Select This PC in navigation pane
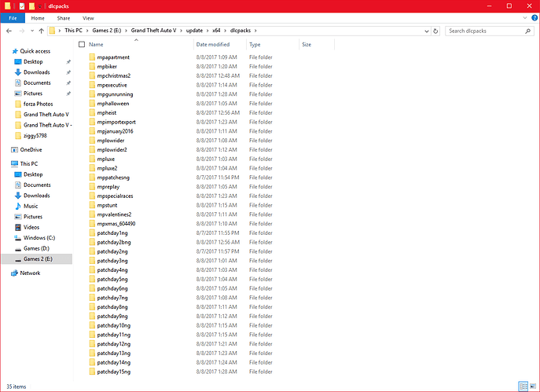Viewport: 540px width, 392px height. point(29,164)
